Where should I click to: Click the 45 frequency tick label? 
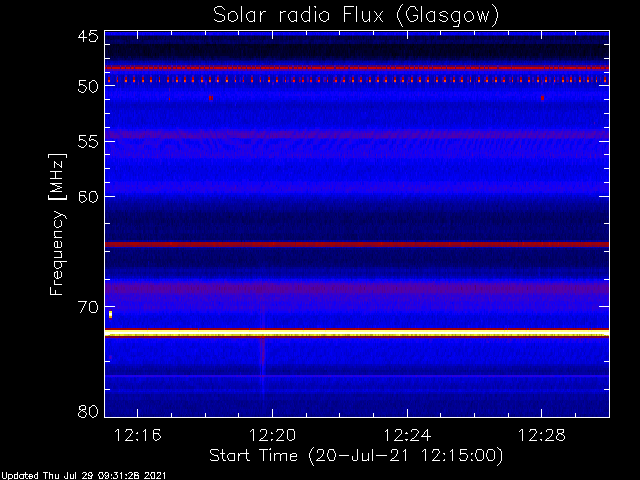click(88, 36)
